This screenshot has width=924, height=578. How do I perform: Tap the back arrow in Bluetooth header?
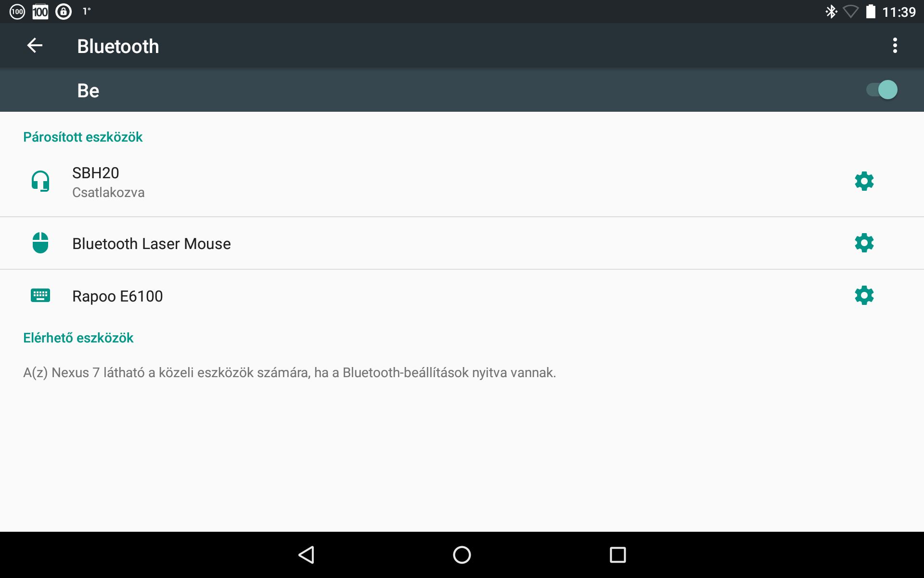(x=35, y=46)
